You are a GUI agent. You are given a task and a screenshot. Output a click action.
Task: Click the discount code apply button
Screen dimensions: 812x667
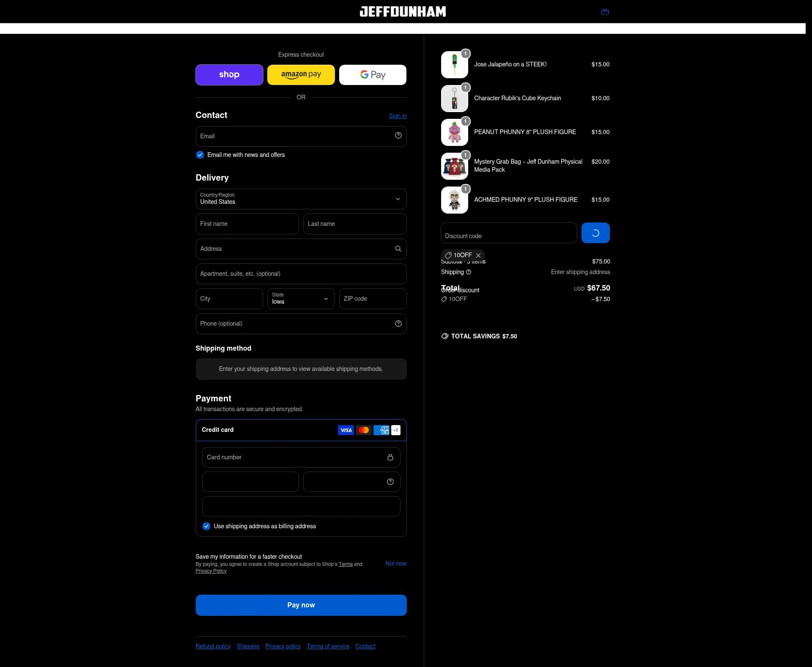pyautogui.click(x=595, y=233)
